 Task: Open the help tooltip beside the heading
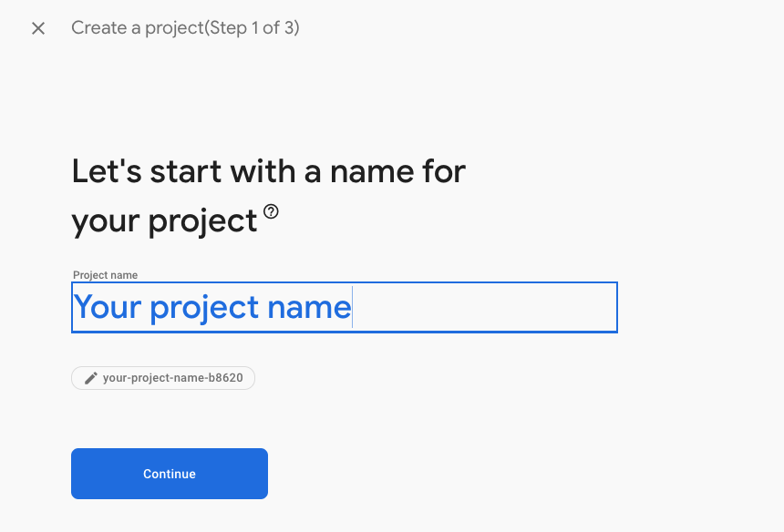[272, 212]
